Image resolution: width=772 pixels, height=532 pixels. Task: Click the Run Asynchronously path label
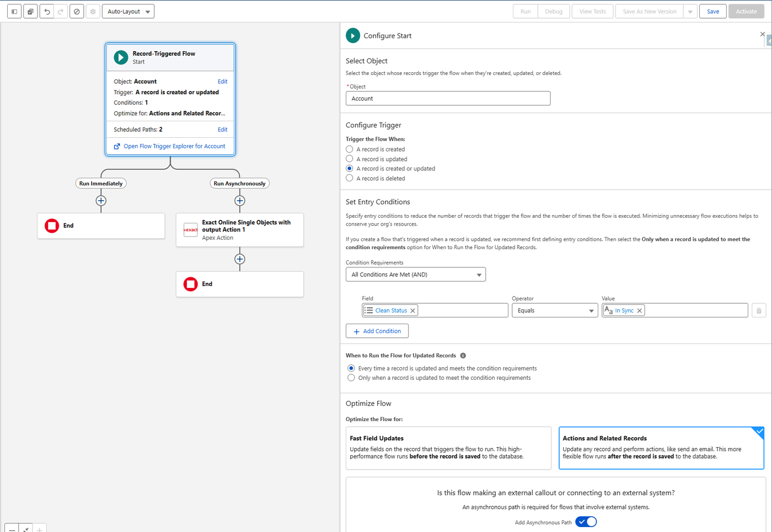pos(240,184)
